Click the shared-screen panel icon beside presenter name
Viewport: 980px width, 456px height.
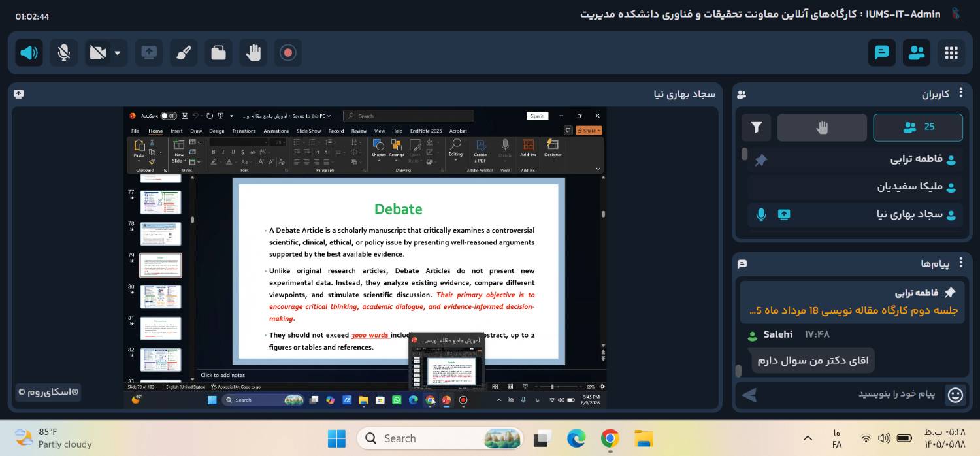(18, 94)
